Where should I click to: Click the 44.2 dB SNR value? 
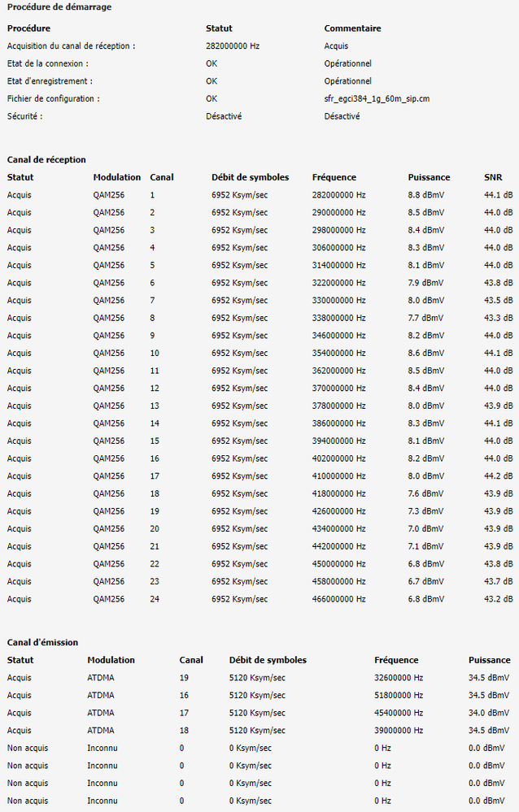[498, 476]
